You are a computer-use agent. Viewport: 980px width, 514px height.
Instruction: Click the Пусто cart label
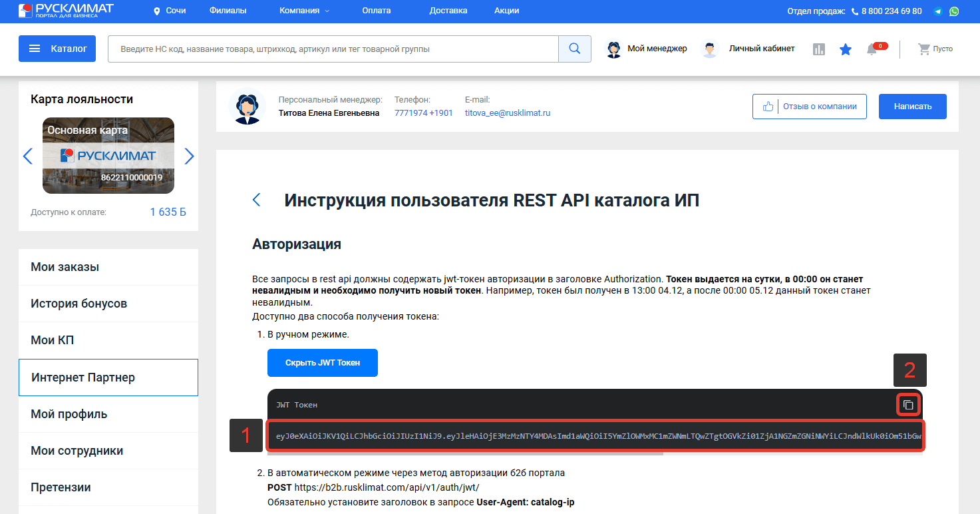(x=943, y=49)
